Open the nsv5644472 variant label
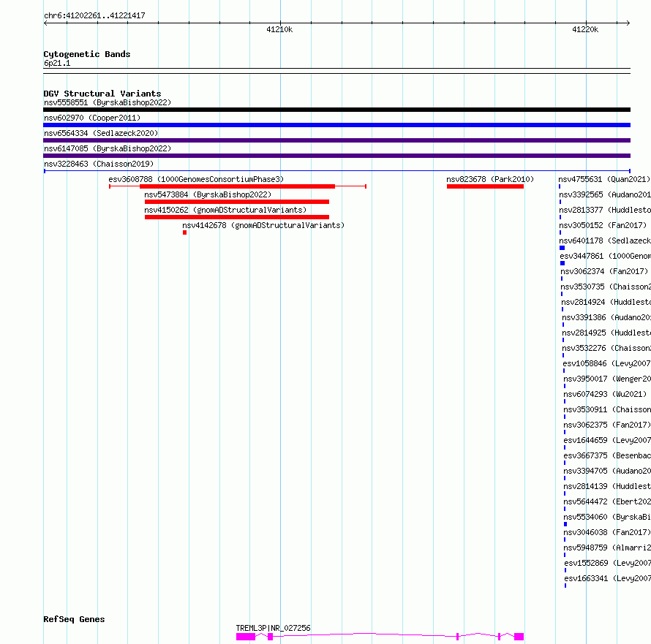 tap(607, 501)
